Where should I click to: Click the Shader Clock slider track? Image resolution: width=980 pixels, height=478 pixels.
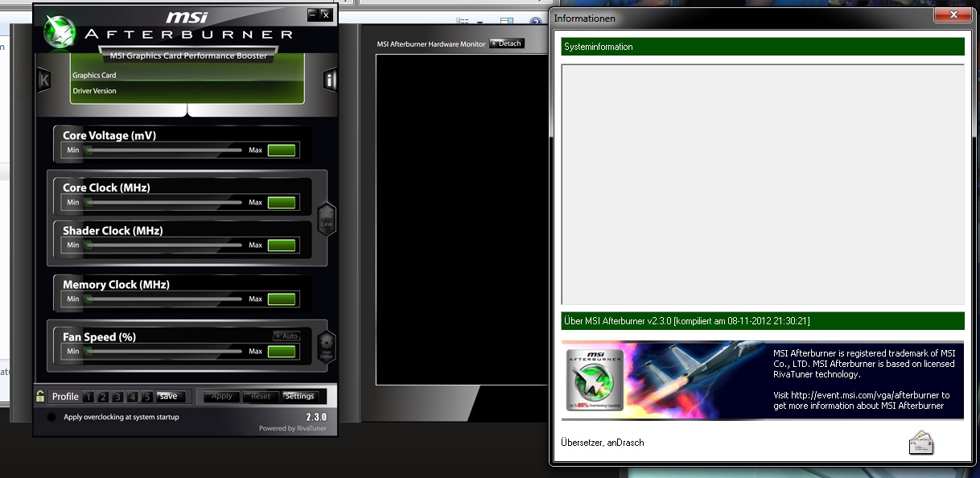(x=164, y=245)
